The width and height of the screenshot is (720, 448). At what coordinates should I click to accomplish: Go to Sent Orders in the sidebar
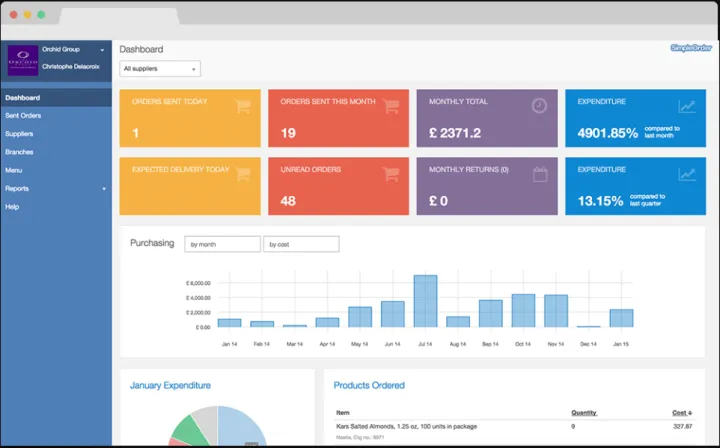[x=23, y=116]
